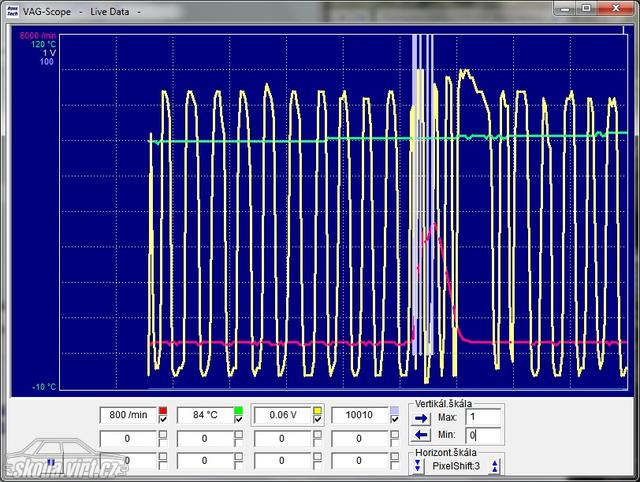Image resolution: width=640 pixels, height=482 pixels.
Task: Click the 10010 value field
Action: (x=360, y=415)
